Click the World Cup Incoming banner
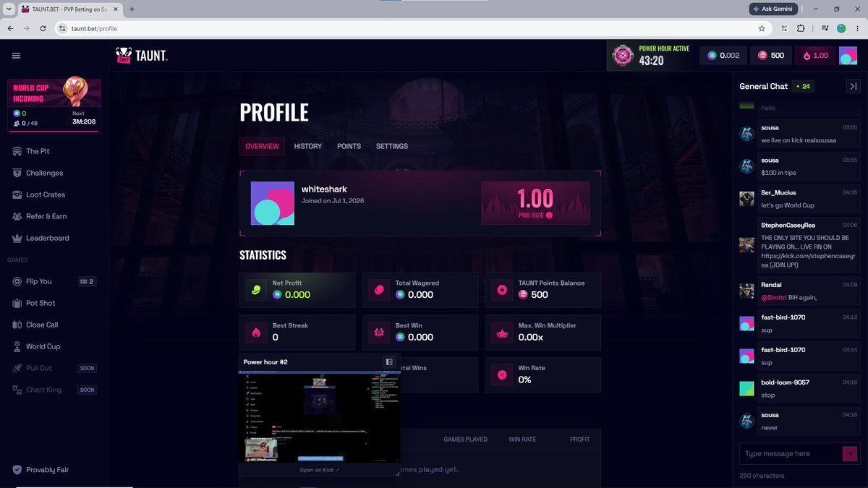This screenshot has height=488, width=868. [x=54, y=106]
